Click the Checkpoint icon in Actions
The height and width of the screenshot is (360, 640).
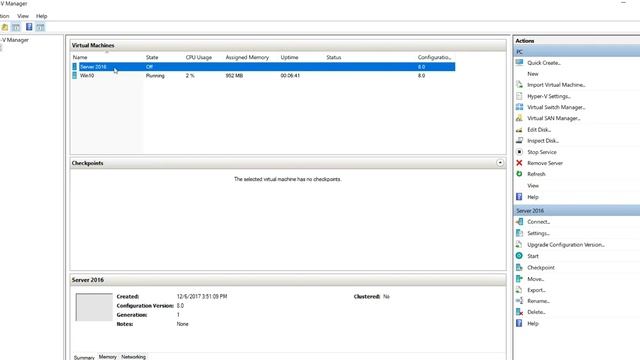coord(519,267)
